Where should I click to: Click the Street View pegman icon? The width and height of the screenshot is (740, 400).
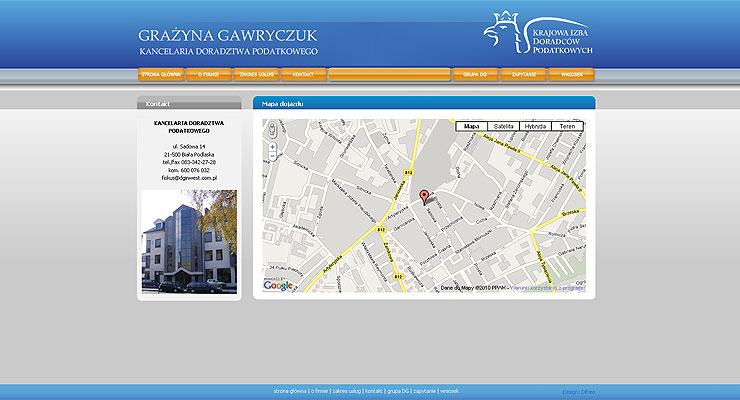pos(273,128)
